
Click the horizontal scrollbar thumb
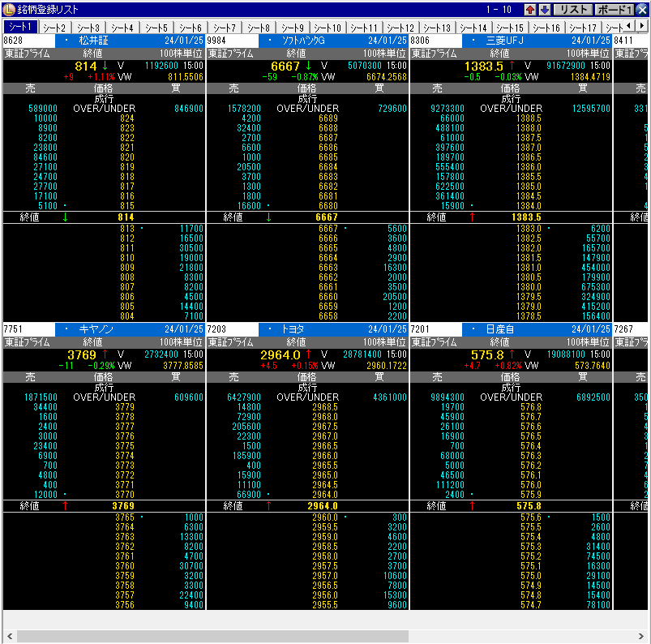212,636
